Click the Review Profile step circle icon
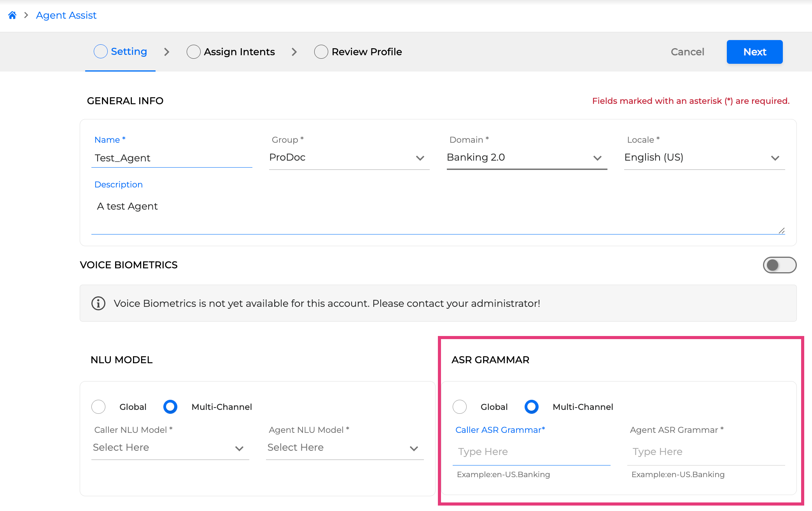Image resolution: width=812 pixels, height=511 pixels. click(x=321, y=52)
